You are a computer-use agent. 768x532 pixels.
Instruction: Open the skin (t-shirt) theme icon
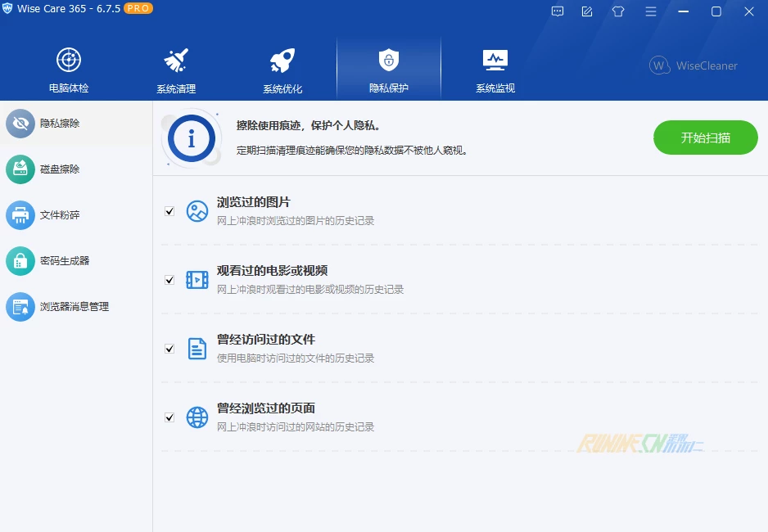pyautogui.click(x=618, y=11)
